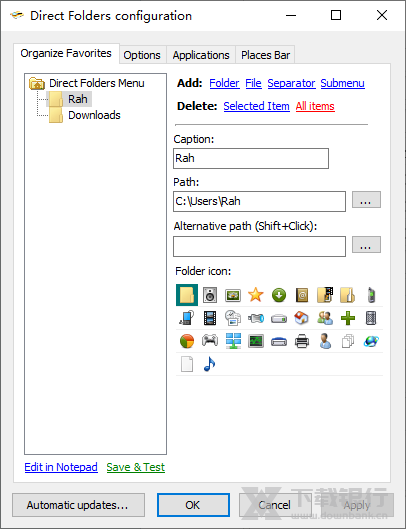Click the Apply button
The width and height of the screenshot is (406, 529).
(x=357, y=505)
